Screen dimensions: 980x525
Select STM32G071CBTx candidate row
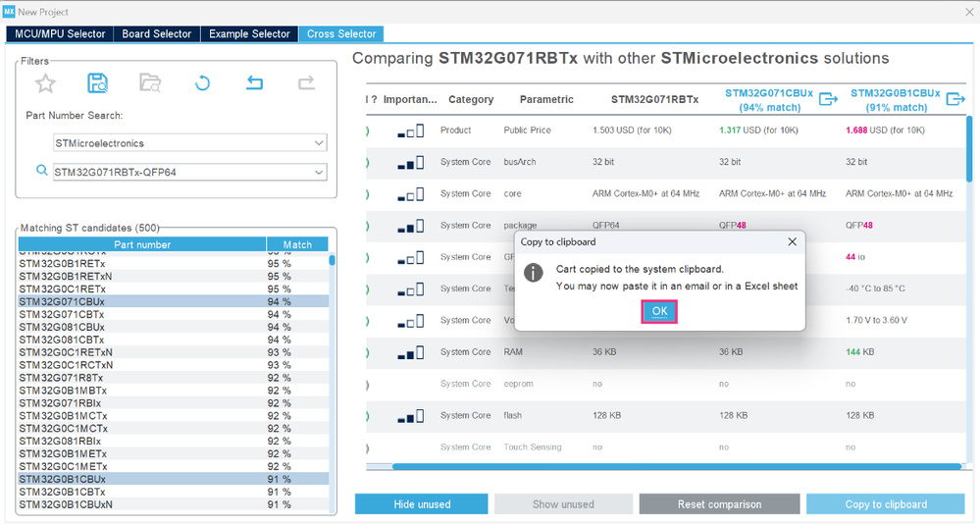[173, 314]
